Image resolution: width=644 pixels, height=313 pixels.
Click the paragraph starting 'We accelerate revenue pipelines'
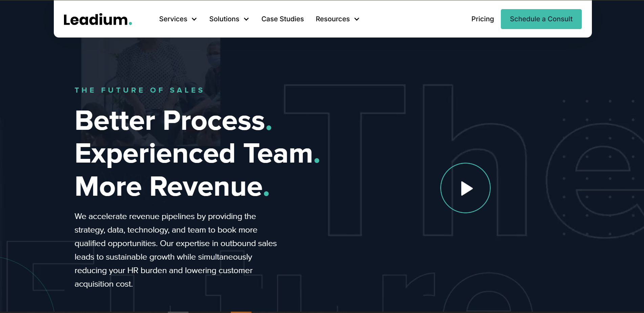[x=176, y=250]
